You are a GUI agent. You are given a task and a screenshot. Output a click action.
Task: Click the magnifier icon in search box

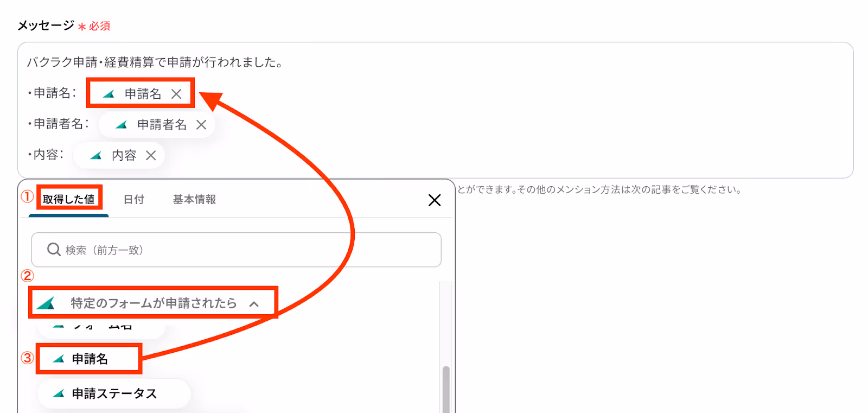(54, 250)
